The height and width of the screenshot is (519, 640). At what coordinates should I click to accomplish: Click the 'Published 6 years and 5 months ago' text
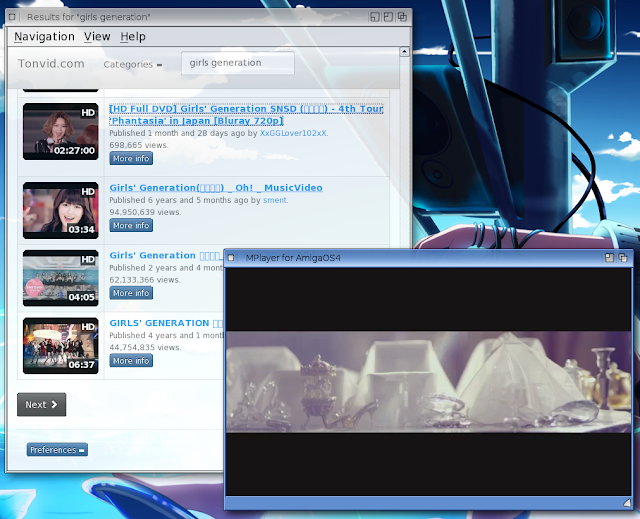179,200
